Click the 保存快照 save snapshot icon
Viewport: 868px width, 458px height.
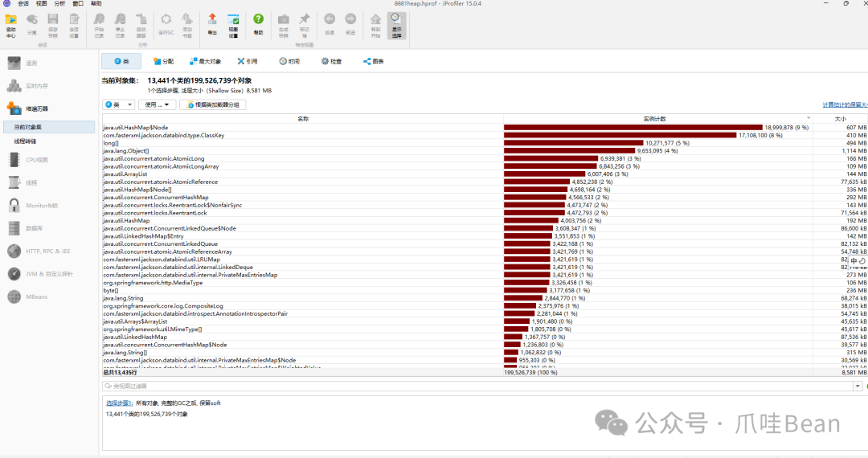tap(53, 26)
